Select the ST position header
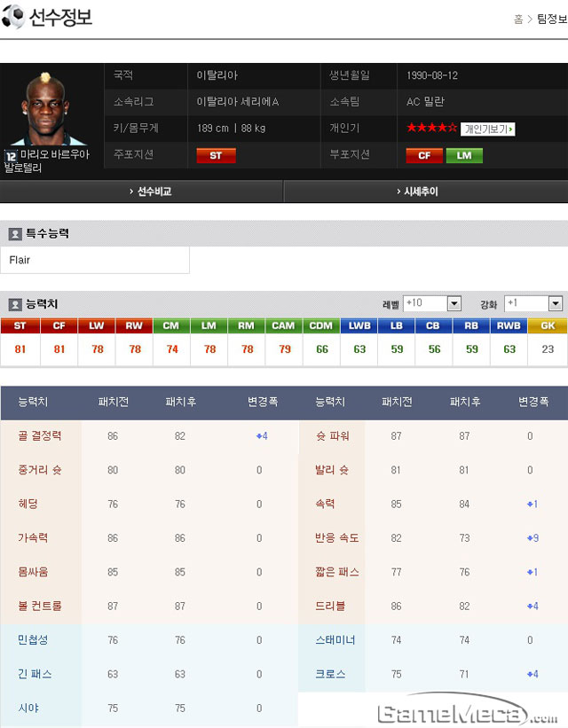This screenshot has width=568, height=728. pos(20,326)
